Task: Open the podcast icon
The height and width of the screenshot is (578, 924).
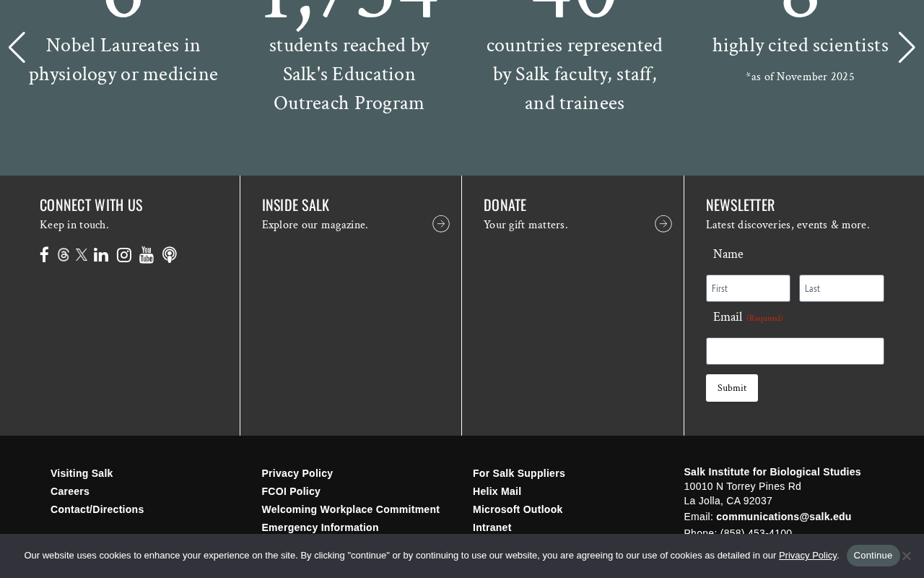Action: point(170,255)
